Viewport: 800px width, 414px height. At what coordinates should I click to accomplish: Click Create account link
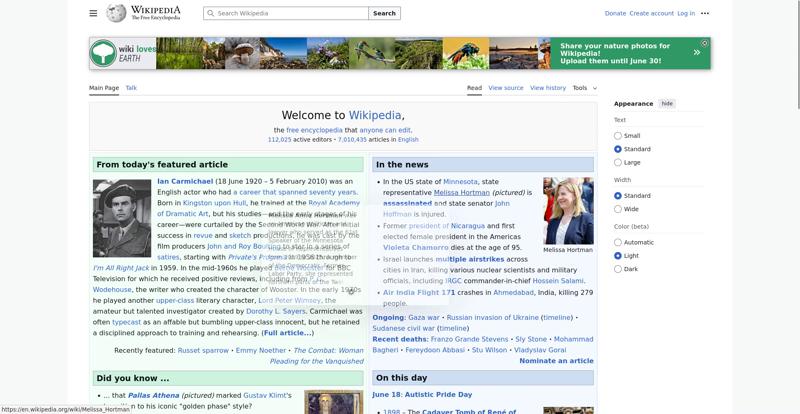point(652,13)
